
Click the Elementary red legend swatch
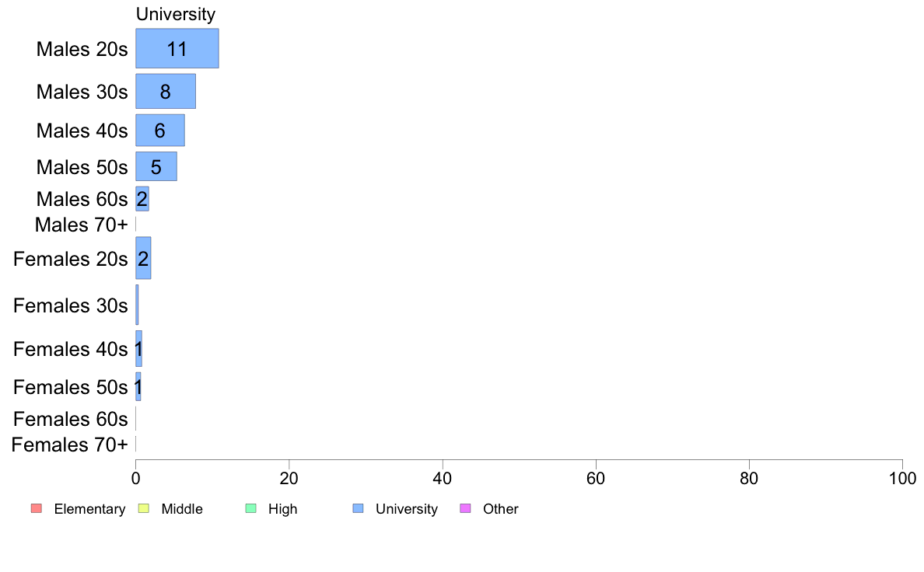(37, 508)
